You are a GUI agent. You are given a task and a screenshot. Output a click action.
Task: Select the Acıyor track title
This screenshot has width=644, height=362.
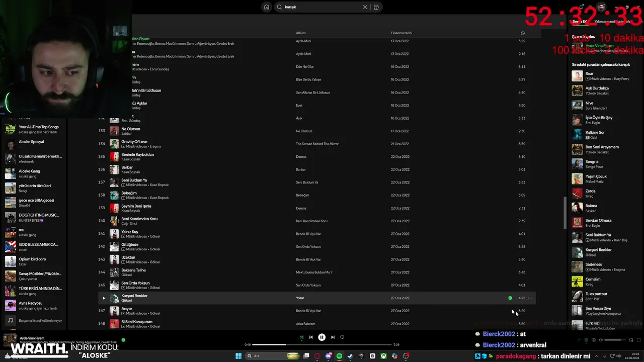[x=127, y=309]
